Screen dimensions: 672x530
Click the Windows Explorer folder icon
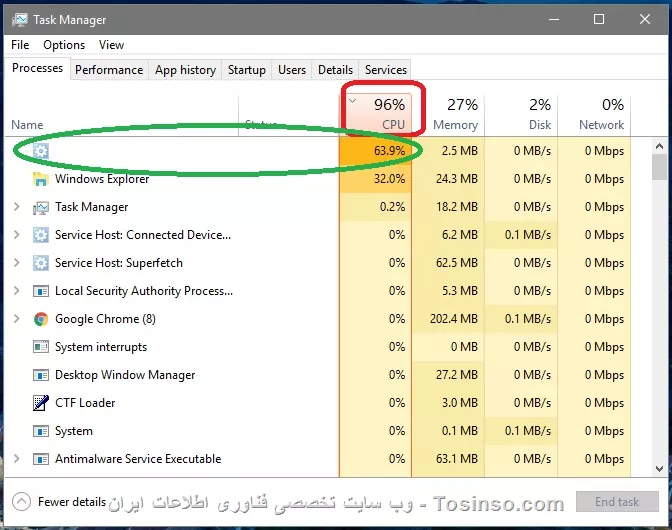41,179
